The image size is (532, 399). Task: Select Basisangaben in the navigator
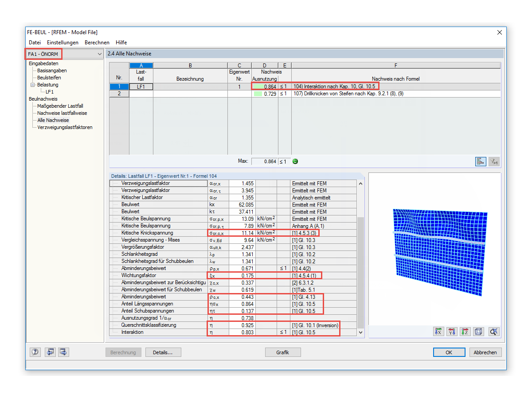point(52,70)
